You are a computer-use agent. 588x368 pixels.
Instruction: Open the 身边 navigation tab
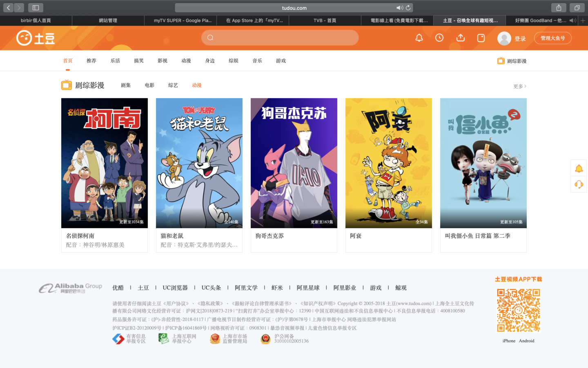210,61
